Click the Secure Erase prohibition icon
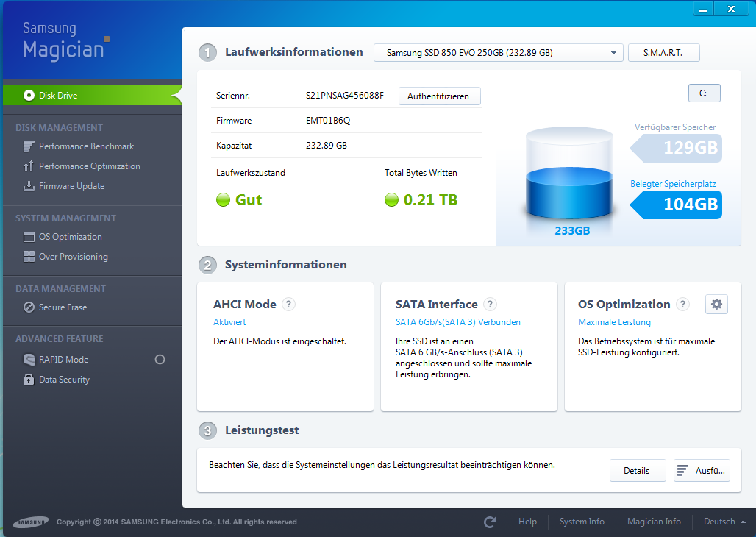This screenshot has height=537, width=756. [29, 307]
